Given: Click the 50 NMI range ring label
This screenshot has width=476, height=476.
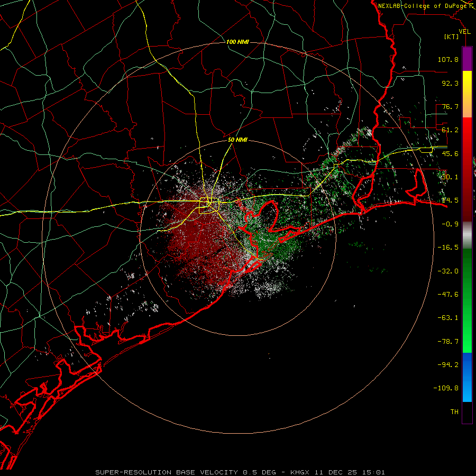Looking at the screenshot, I should tap(237, 140).
